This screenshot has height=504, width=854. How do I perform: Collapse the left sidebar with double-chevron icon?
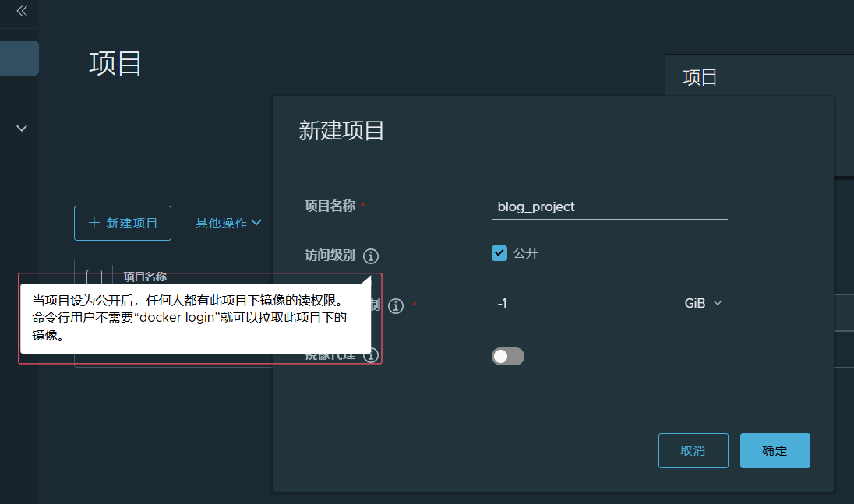tap(22, 11)
